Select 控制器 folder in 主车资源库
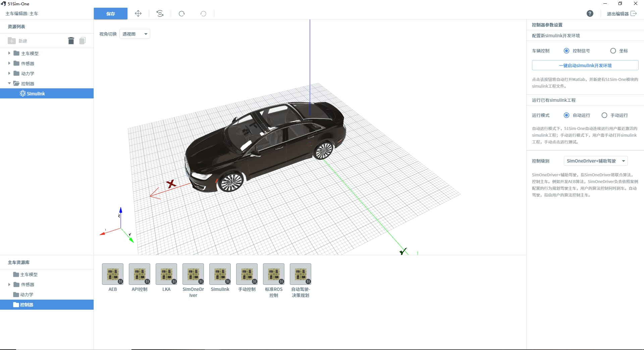This screenshot has width=644, height=350. [x=47, y=305]
